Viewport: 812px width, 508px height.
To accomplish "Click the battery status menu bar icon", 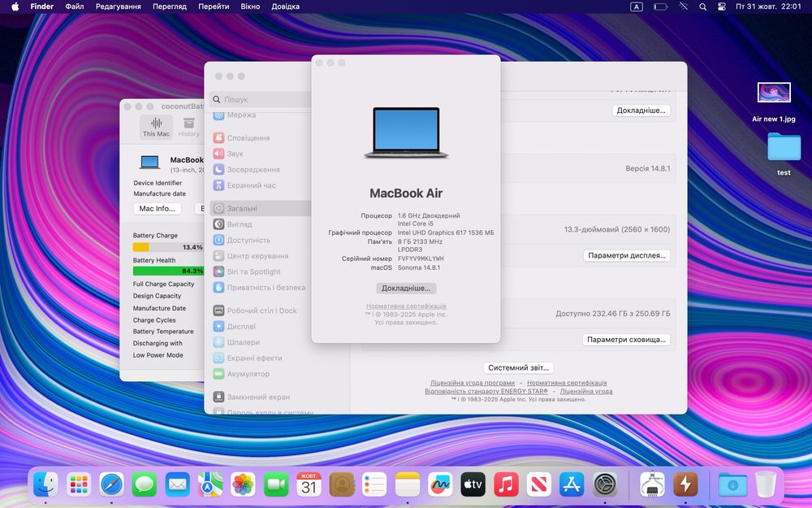I will (660, 7).
